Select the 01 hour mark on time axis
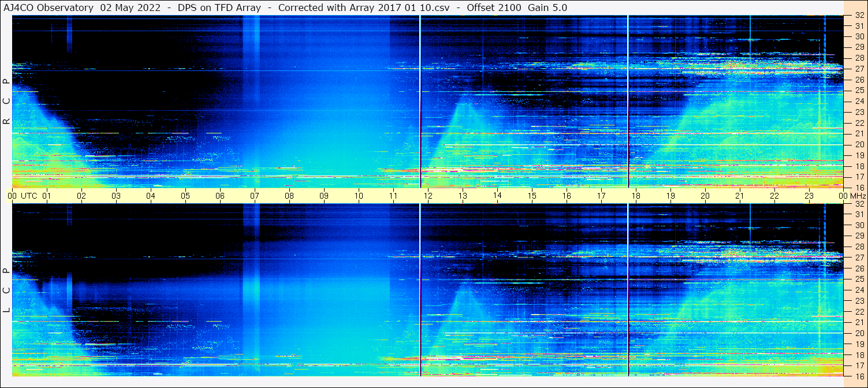 [x=47, y=196]
